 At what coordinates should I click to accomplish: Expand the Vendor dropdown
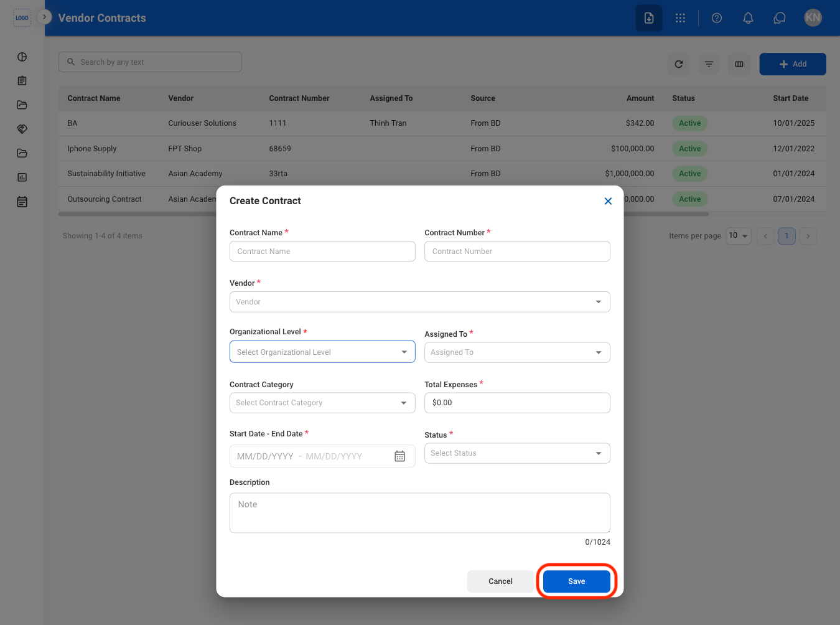420,302
